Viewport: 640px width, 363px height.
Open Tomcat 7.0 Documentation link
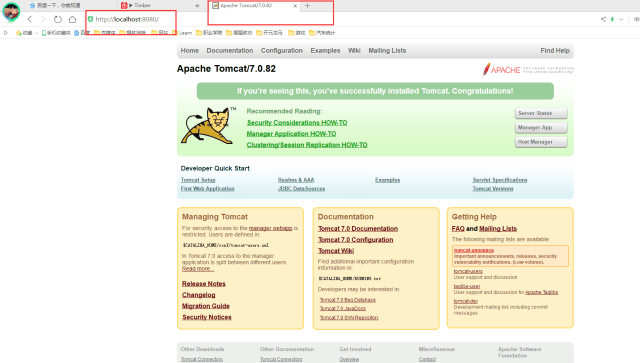(x=358, y=229)
